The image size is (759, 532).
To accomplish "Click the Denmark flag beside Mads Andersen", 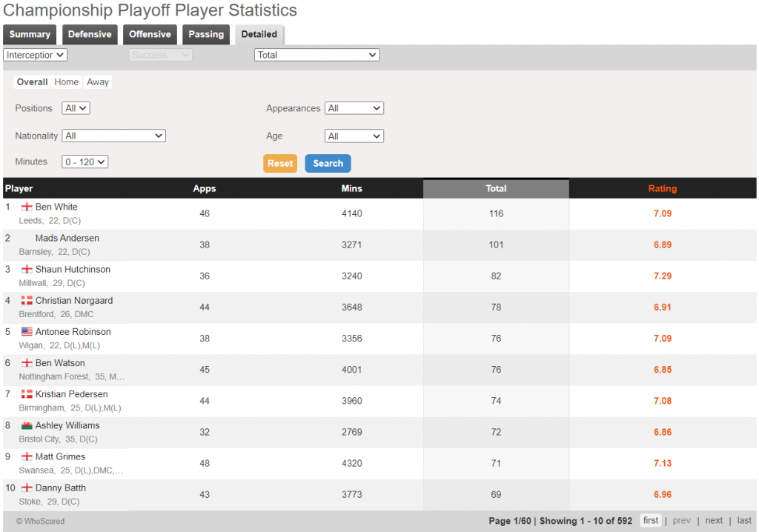I will [x=27, y=238].
